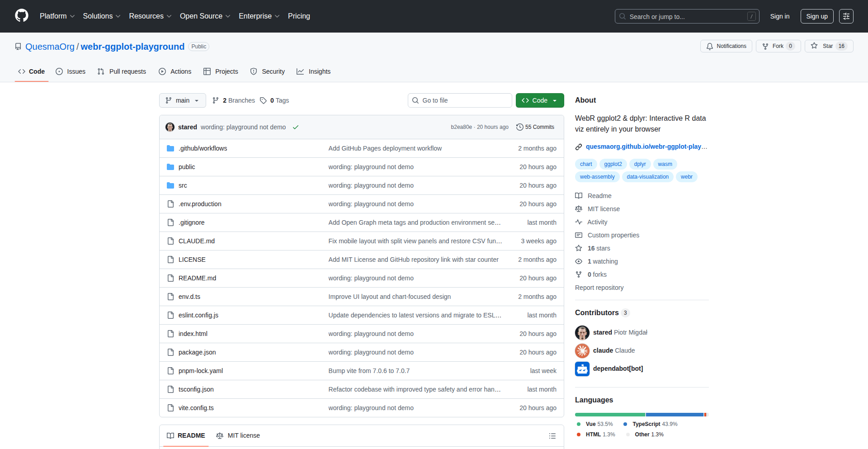Click the Notifications button
The image size is (868, 449).
pyautogui.click(x=726, y=46)
